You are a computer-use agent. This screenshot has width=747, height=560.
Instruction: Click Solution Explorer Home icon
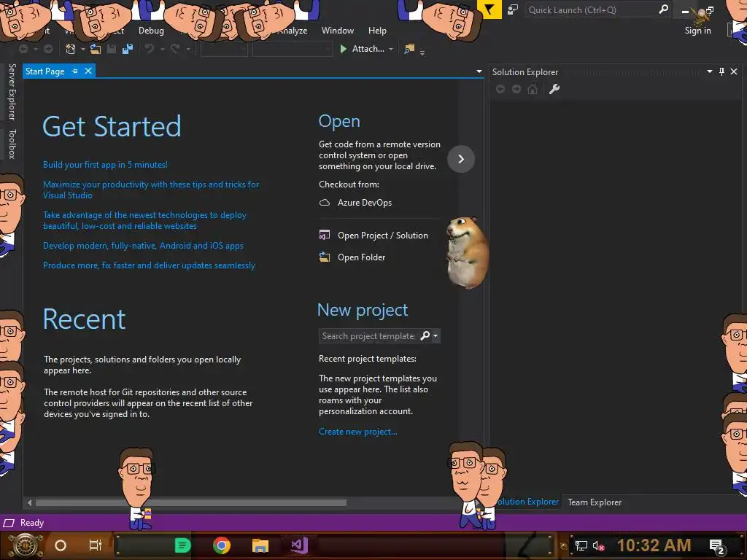tap(533, 89)
